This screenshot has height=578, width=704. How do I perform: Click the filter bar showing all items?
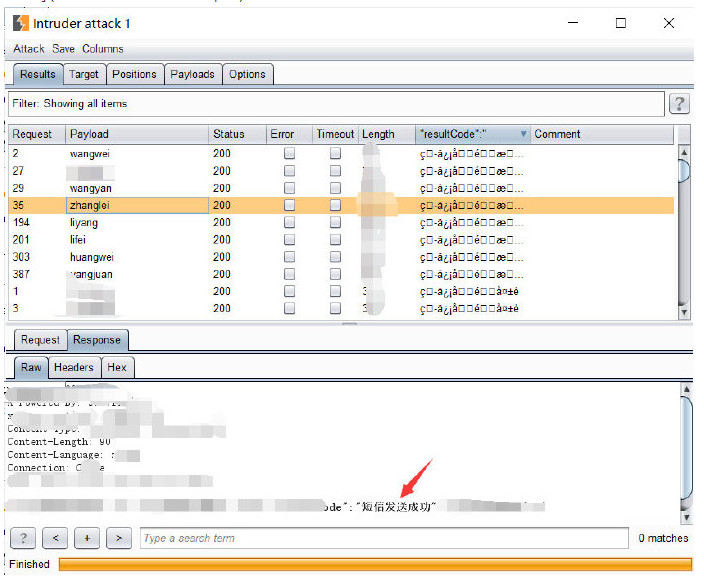point(336,104)
